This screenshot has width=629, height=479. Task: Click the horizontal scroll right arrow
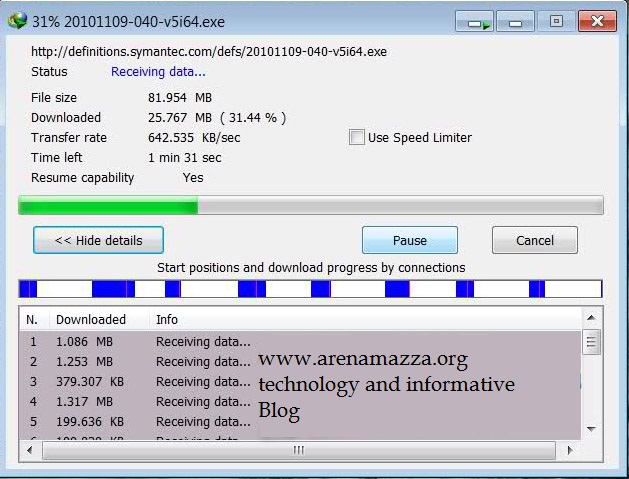[570, 450]
